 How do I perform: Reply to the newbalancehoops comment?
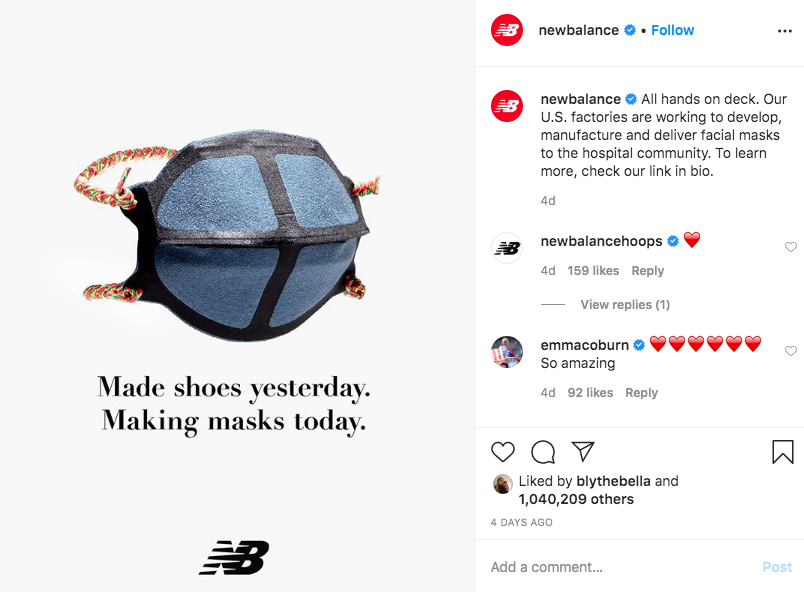[648, 271]
